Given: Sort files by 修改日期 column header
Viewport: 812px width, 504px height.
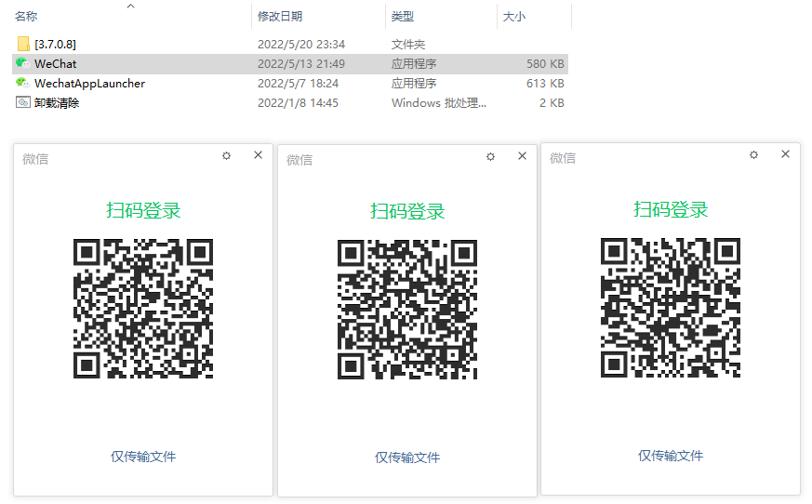Looking at the screenshot, I should point(279,17).
